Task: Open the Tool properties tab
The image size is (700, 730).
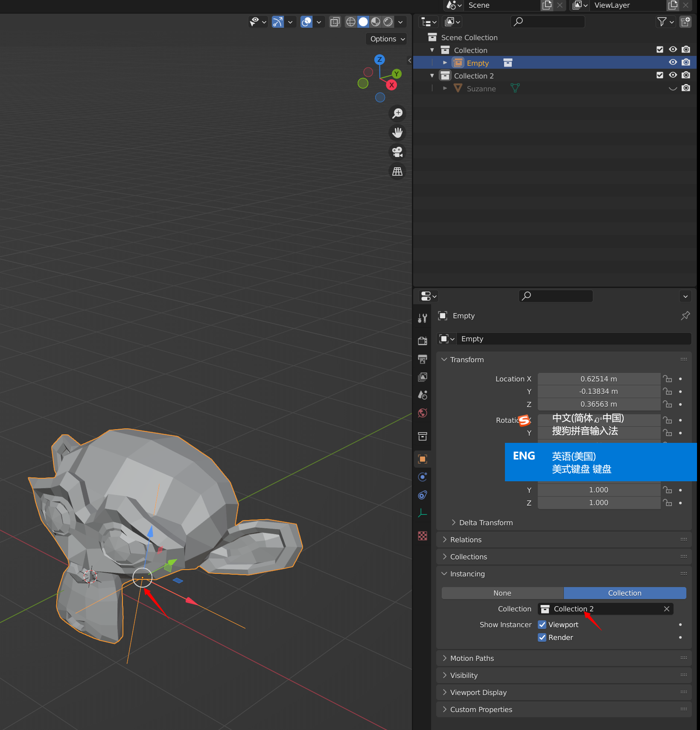Action: [423, 318]
